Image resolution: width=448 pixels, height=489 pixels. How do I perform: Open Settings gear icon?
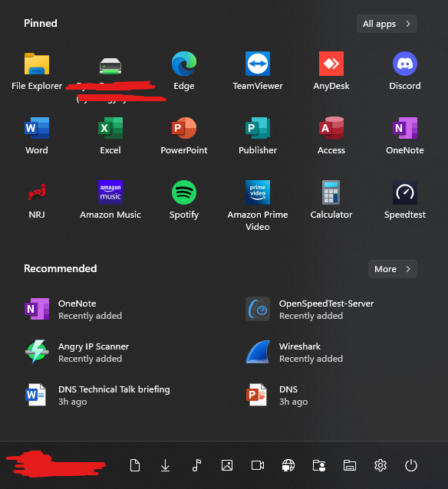click(x=380, y=465)
